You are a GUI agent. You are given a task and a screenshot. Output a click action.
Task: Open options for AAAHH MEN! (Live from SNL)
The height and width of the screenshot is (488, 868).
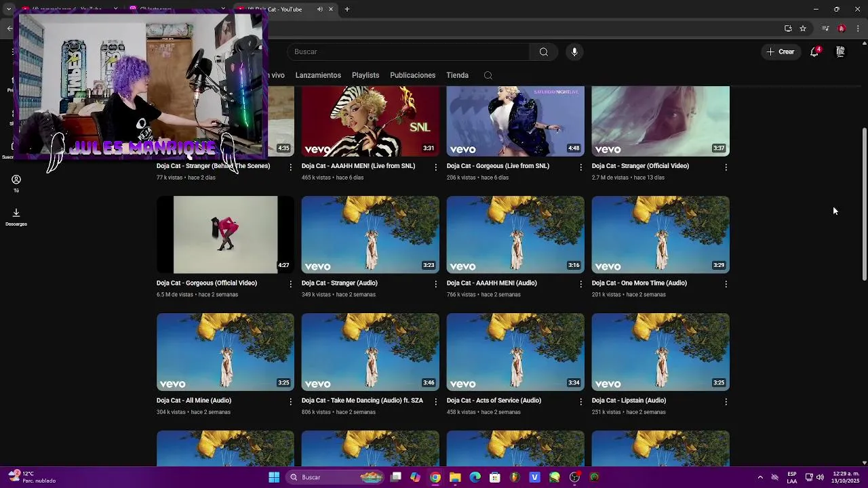(436, 167)
